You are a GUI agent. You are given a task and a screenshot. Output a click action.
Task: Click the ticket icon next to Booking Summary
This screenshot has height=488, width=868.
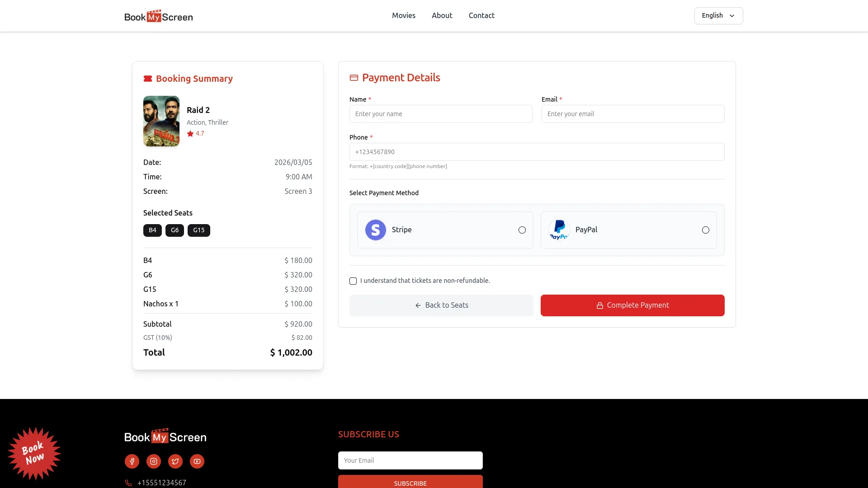pyautogui.click(x=147, y=78)
